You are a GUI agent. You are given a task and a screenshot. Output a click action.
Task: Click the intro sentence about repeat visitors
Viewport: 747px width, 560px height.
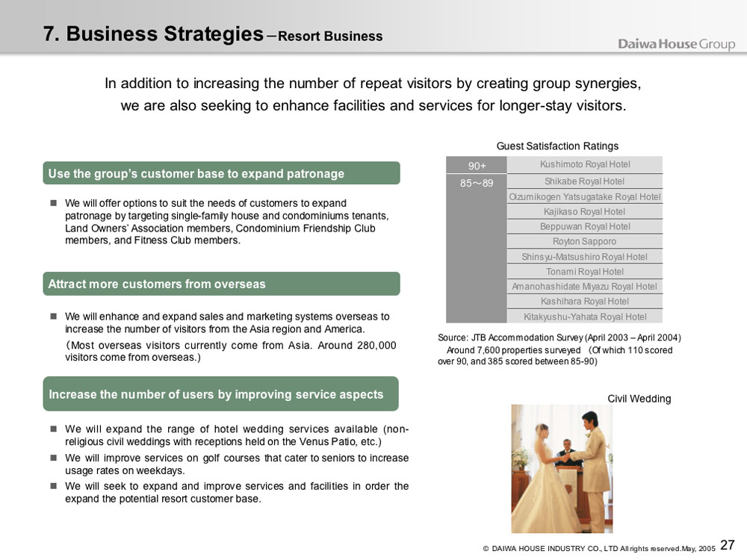tap(373, 84)
